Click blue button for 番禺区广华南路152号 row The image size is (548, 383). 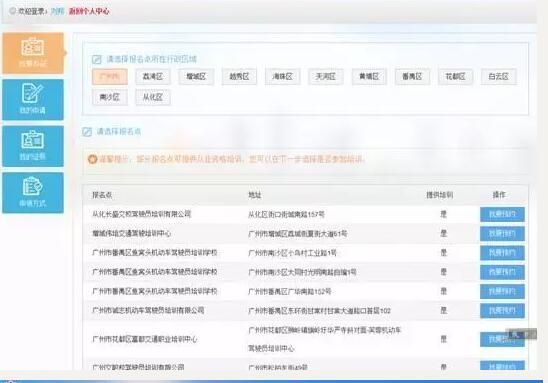click(502, 291)
